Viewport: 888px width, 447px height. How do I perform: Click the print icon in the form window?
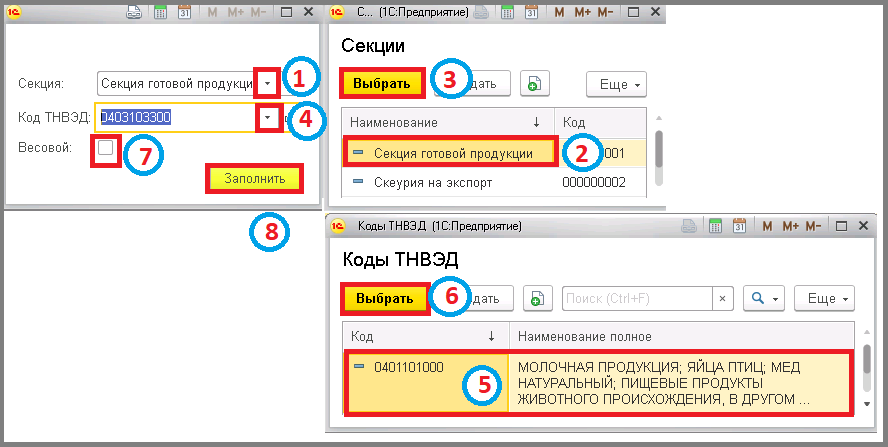coord(134,12)
